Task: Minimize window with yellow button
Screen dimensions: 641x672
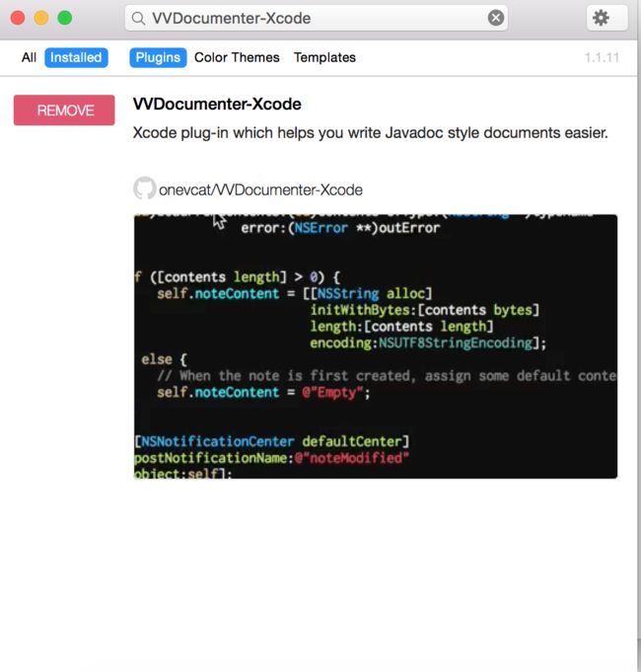Action: click(41, 18)
